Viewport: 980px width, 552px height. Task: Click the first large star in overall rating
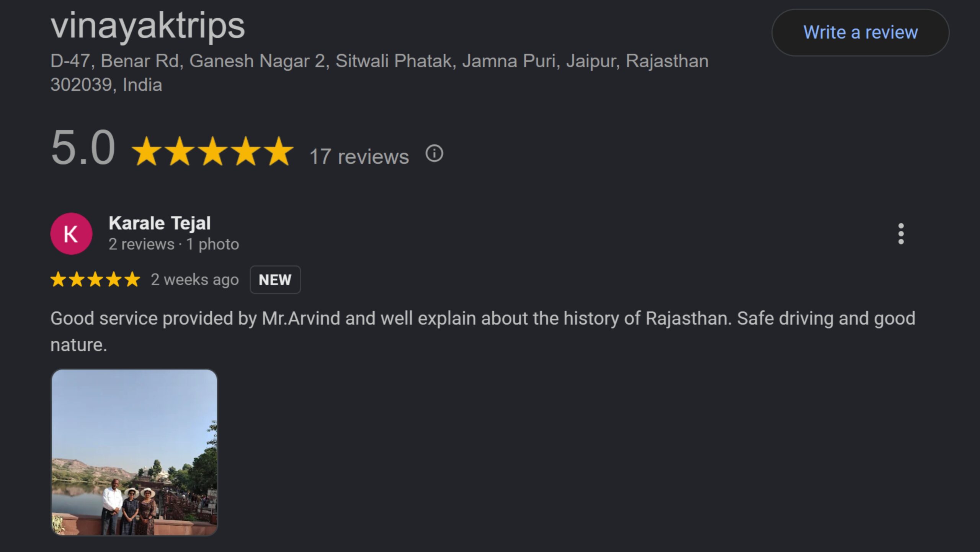[x=146, y=152]
